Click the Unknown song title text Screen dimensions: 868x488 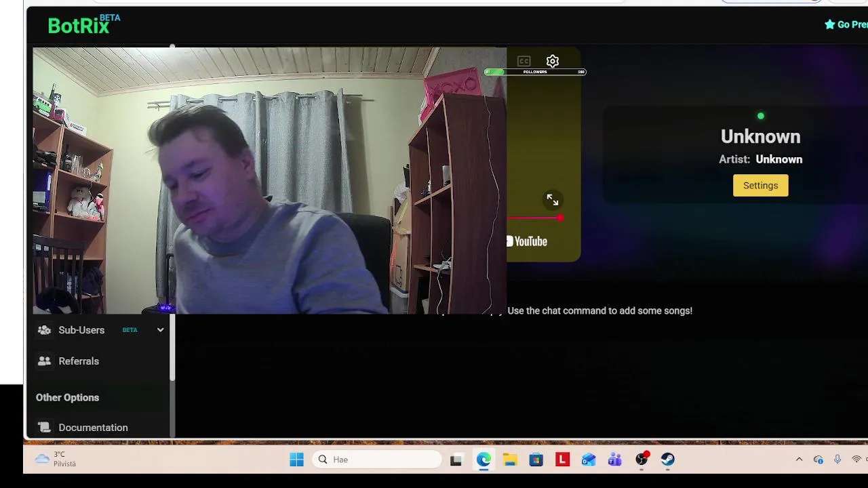[760, 136]
